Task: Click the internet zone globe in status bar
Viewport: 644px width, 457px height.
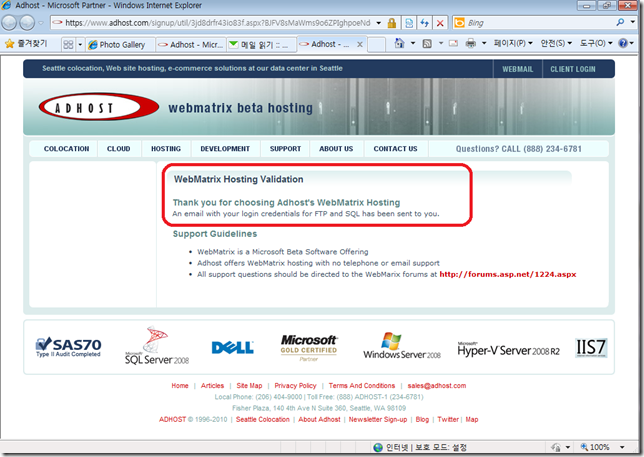Action: click(378, 448)
